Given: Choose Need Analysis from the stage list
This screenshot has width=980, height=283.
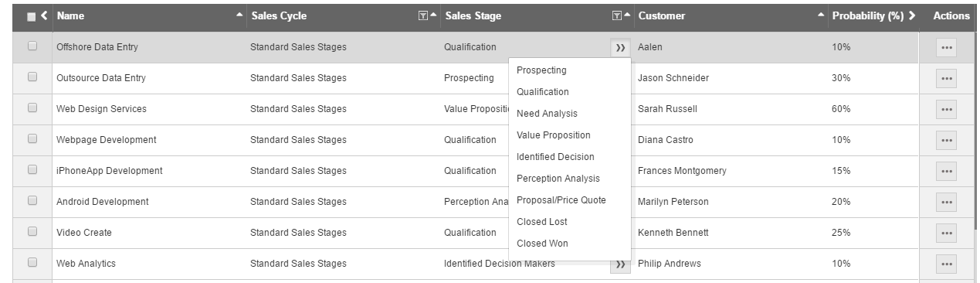Looking at the screenshot, I should pyautogui.click(x=547, y=114).
